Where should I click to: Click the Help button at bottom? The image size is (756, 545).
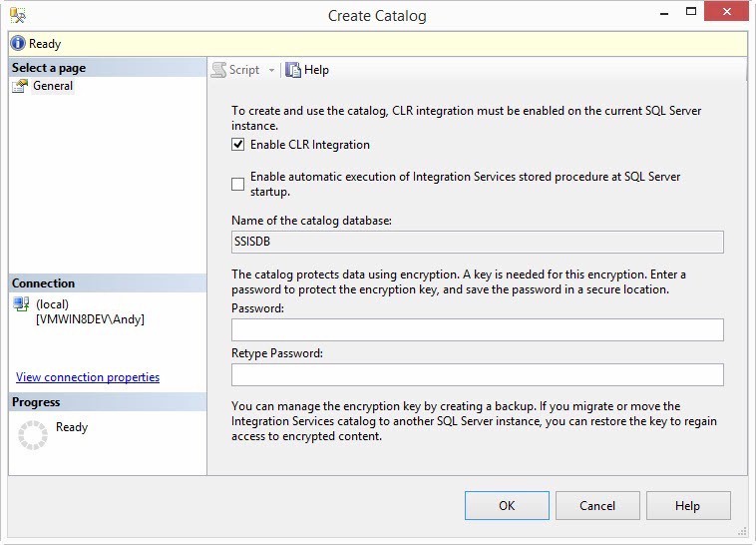pos(687,506)
